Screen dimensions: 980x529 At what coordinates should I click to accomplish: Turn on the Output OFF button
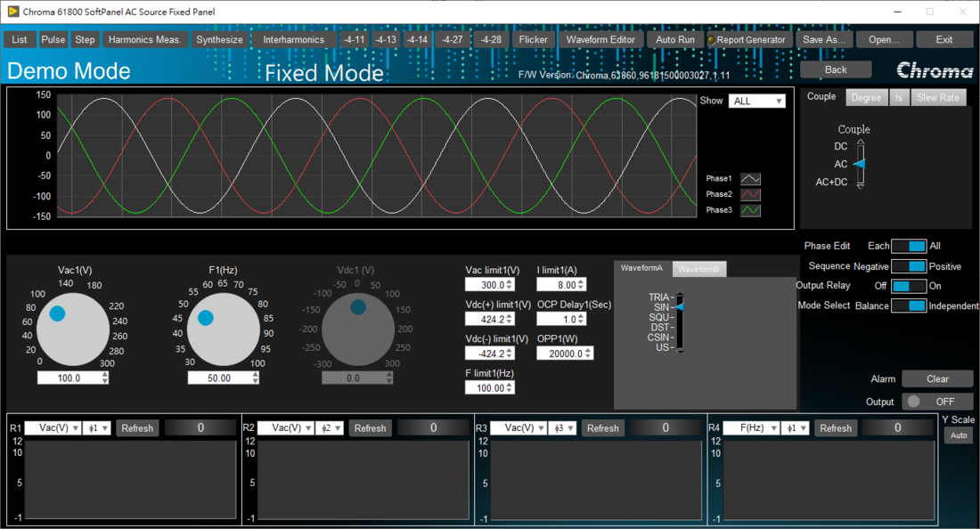(x=937, y=402)
